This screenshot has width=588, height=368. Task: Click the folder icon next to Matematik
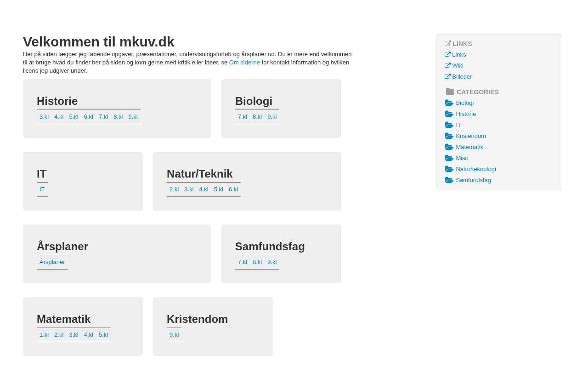[x=449, y=147]
